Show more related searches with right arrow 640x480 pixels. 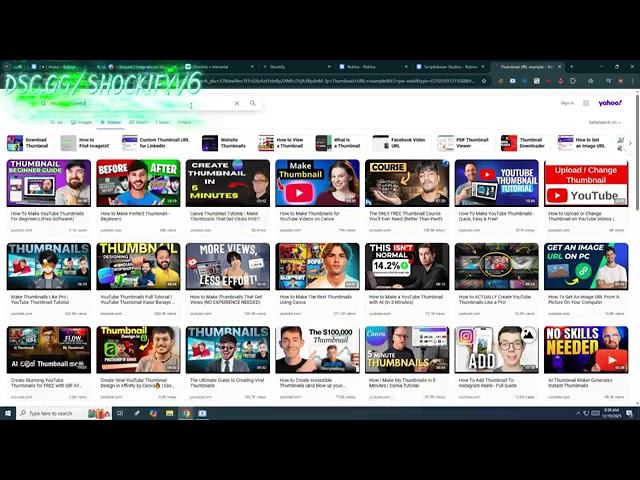click(630, 143)
